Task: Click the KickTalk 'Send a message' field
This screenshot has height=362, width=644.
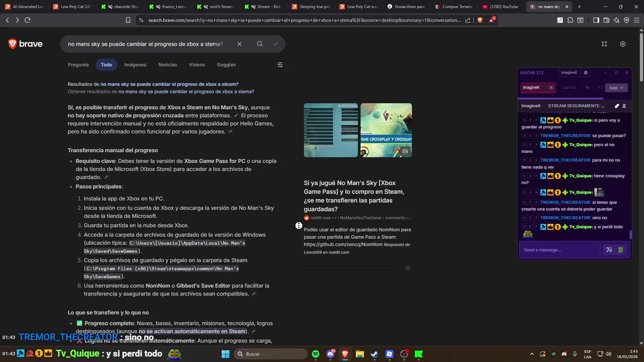Action: tap(561, 250)
